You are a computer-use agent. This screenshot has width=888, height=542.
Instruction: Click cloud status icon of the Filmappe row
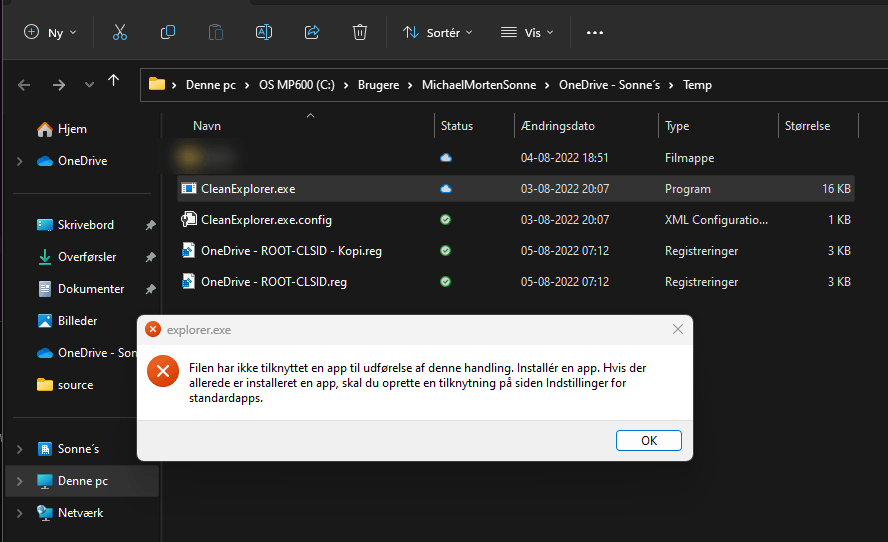pos(446,157)
